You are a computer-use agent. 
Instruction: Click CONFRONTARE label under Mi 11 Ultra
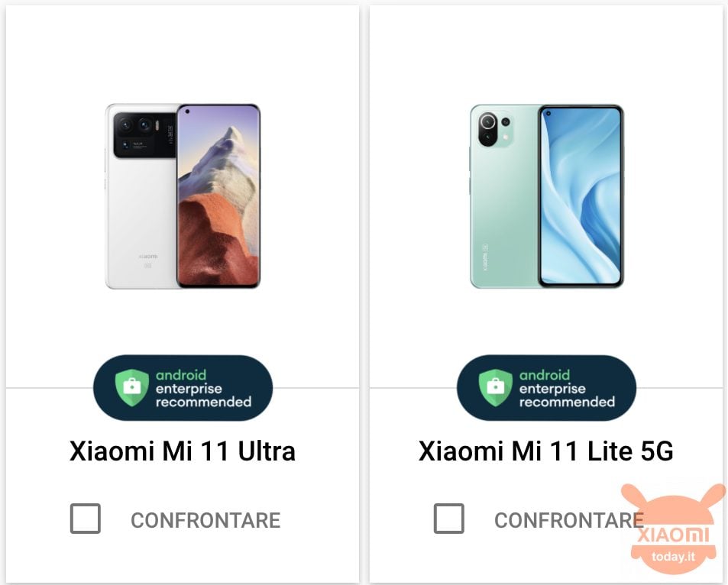205,520
